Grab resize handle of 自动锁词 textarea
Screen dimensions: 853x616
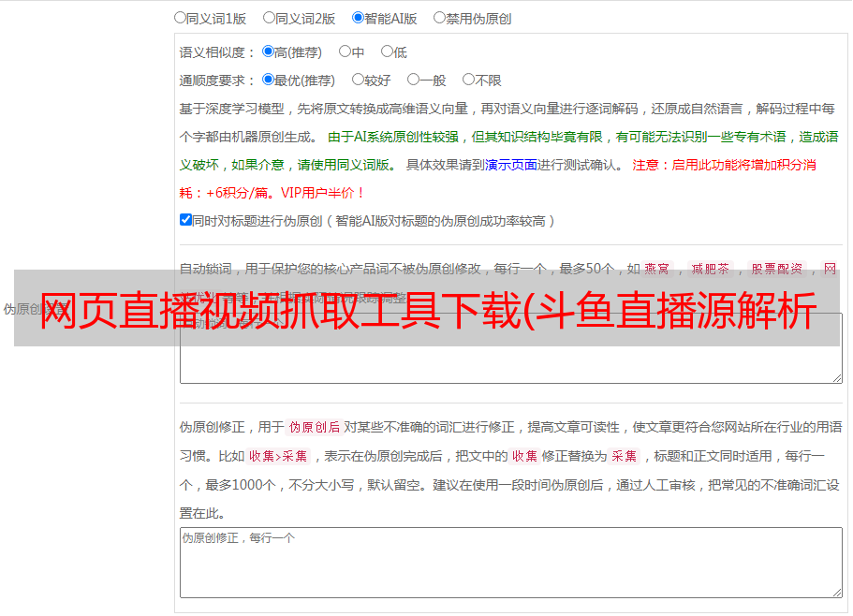pyautogui.click(x=837, y=378)
